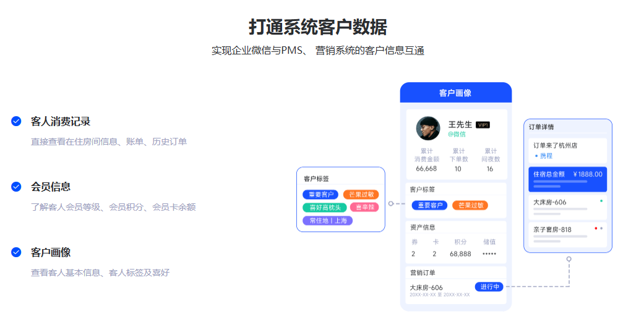Click the 客人消费记录 feature heading
644x327 pixels.
pos(61,121)
